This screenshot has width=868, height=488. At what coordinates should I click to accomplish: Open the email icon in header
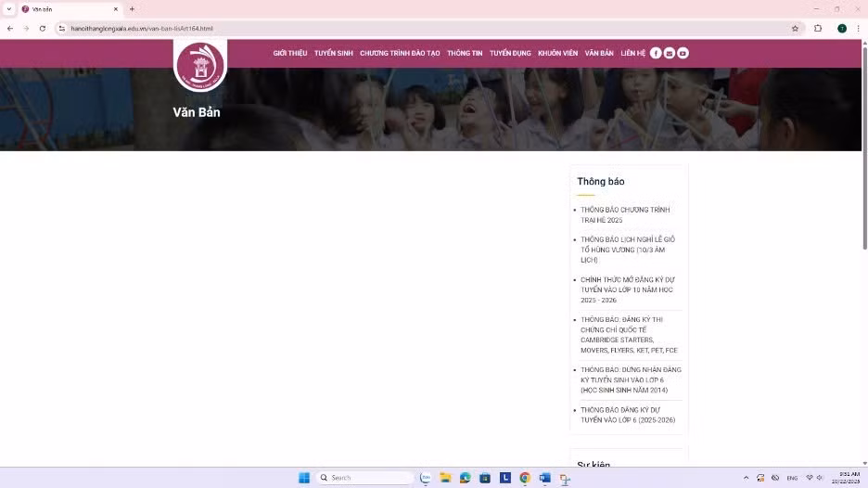click(x=670, y=53)
